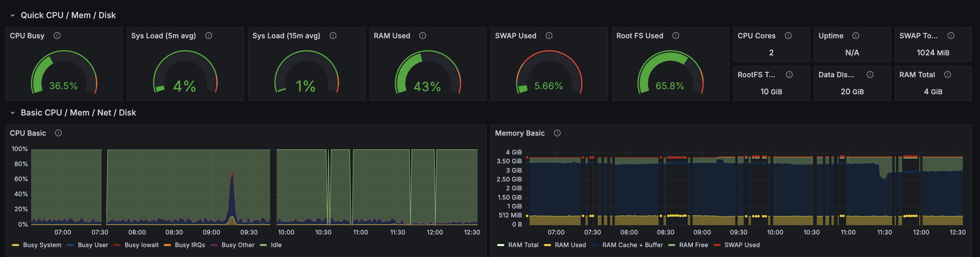Viewport: 980px width, 257px height.
Task: Click the CPU Cores value 2
Action: [771, 53]
